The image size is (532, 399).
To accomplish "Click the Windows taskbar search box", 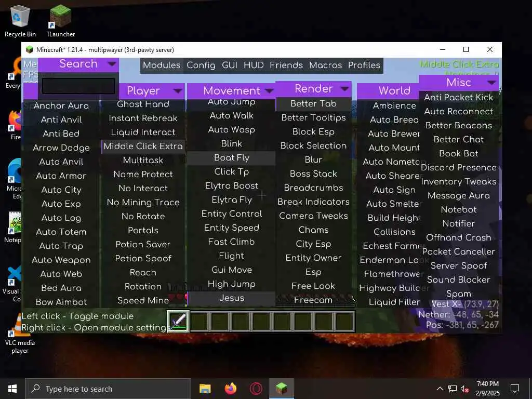I will pyautogui.click(x=108, y=389).
